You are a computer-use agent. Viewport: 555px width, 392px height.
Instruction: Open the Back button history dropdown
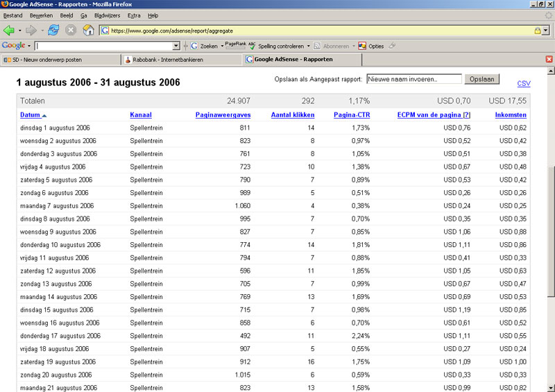[x=20, y=31]
